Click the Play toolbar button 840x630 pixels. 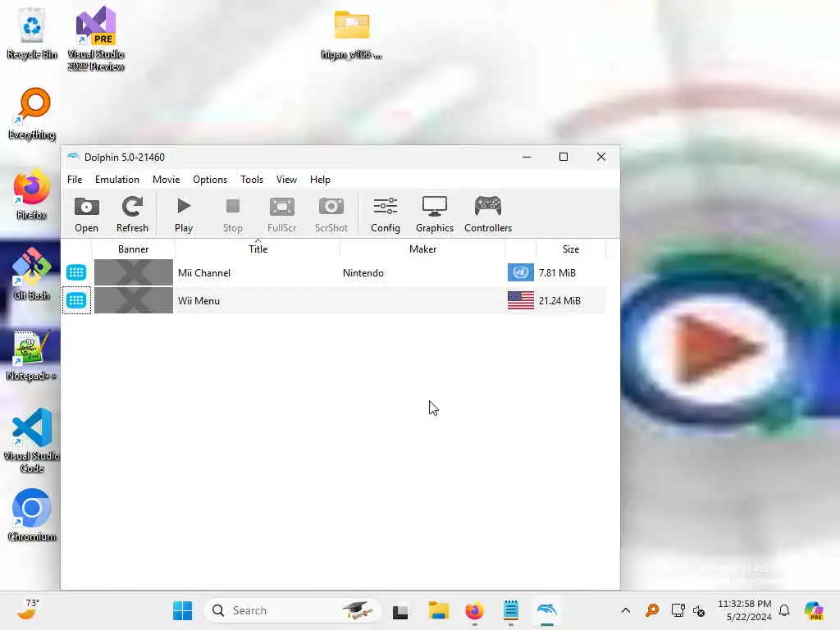pos(183,214)
